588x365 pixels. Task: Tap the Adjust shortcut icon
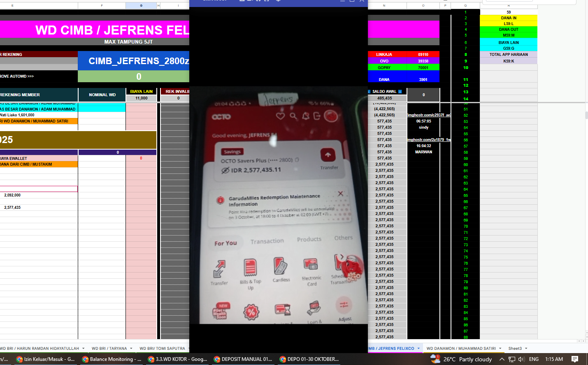344,305
